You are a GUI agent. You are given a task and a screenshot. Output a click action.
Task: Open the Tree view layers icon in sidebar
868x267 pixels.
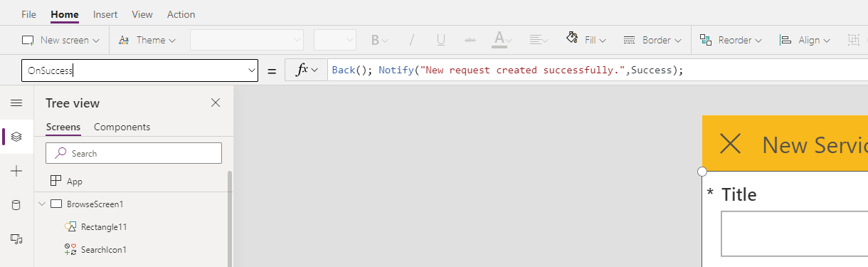(x=16, y=136)
